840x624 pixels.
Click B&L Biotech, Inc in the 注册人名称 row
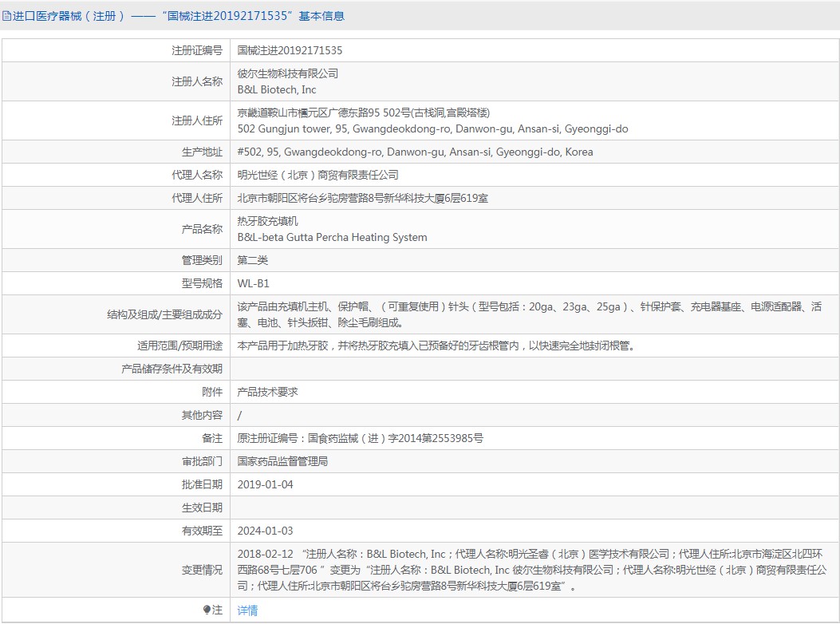[x=277, y=89]
